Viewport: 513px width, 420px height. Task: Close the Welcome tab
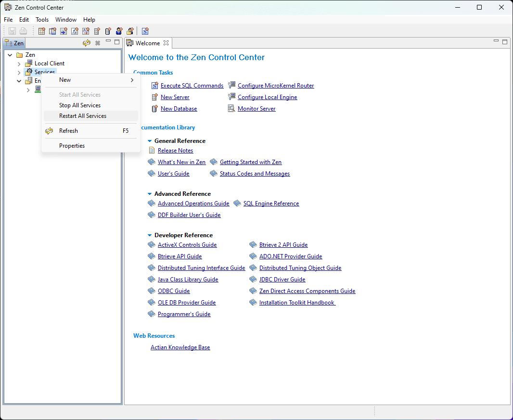[166, 43]
